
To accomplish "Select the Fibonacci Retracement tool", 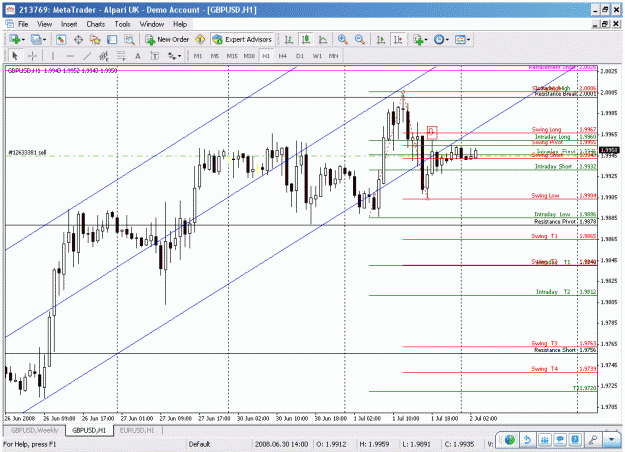I will tap(121, 56).
